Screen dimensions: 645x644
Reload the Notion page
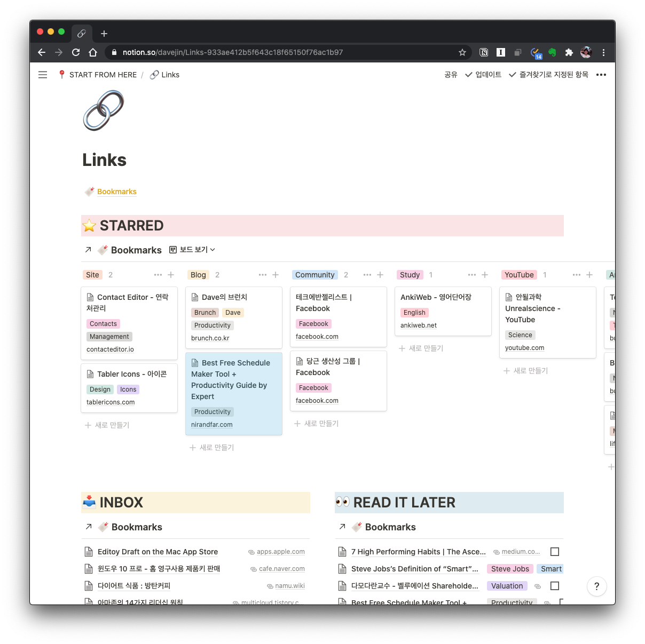tap(76, 52)
